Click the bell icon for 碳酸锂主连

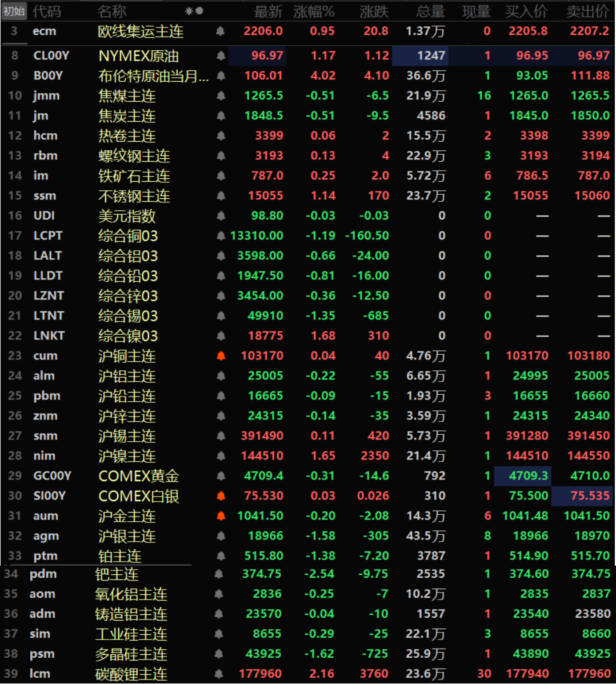pyautogui.click(x=218, y=674)
